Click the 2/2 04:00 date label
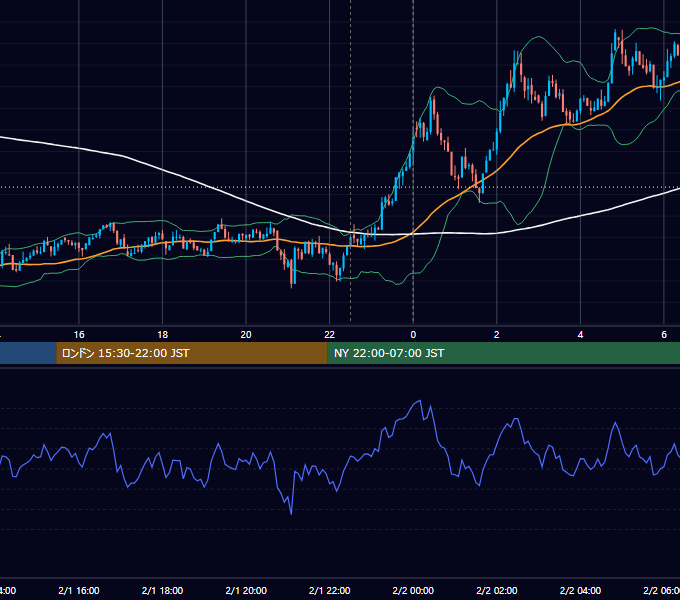 580,590
